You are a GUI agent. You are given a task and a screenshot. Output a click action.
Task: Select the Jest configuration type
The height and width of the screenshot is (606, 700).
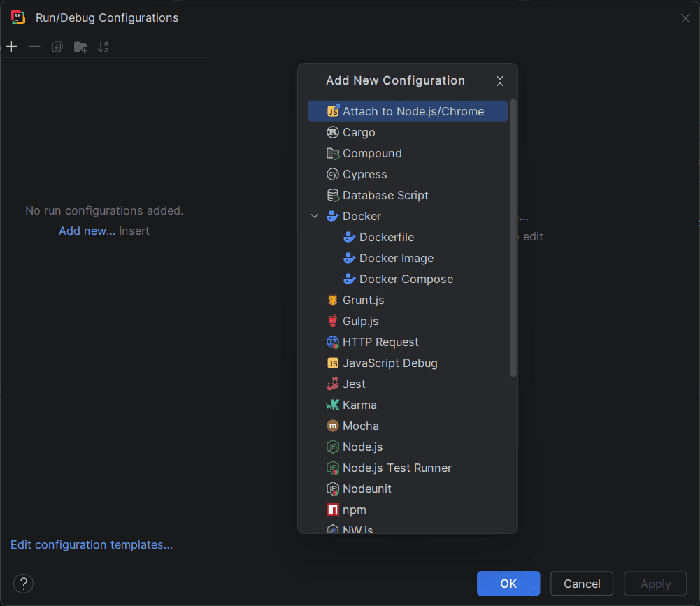click(354, 384)
